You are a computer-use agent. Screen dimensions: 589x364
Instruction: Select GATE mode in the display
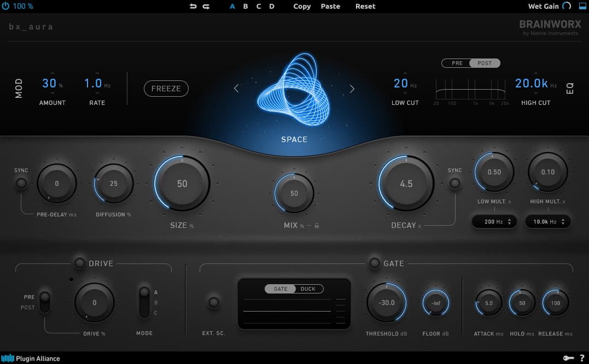point(280,289)
